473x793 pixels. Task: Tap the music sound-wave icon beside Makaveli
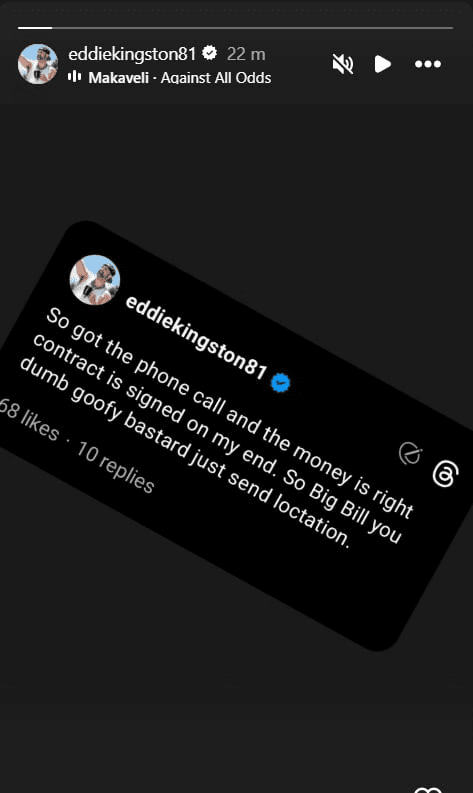point(75,77)
